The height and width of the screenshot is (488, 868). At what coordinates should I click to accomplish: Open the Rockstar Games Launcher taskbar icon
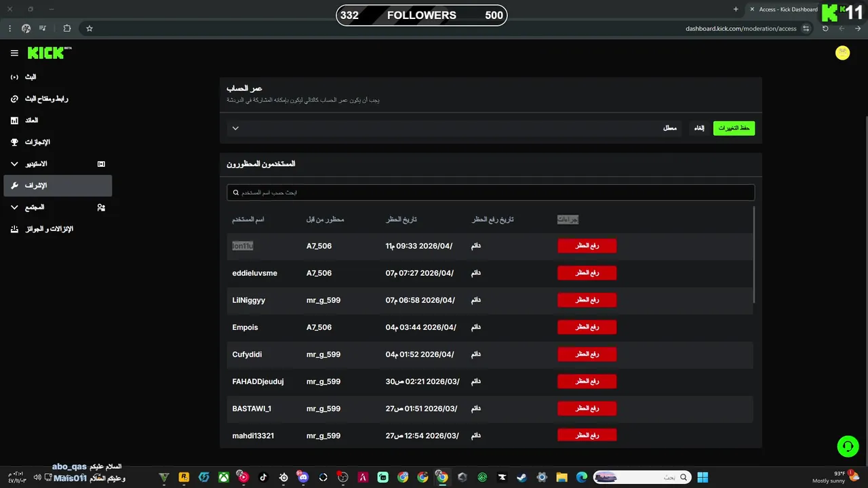183,477
